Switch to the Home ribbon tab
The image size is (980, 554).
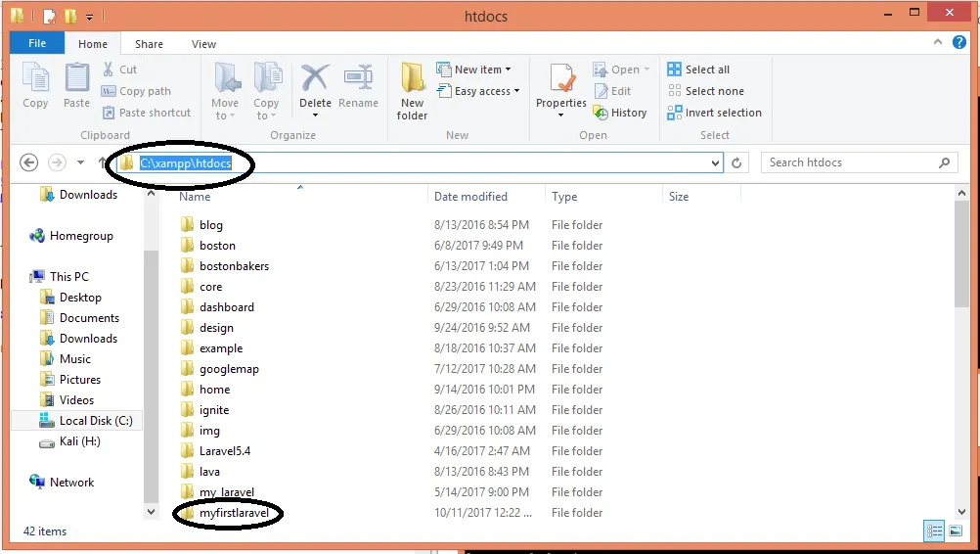pos(93,44)
